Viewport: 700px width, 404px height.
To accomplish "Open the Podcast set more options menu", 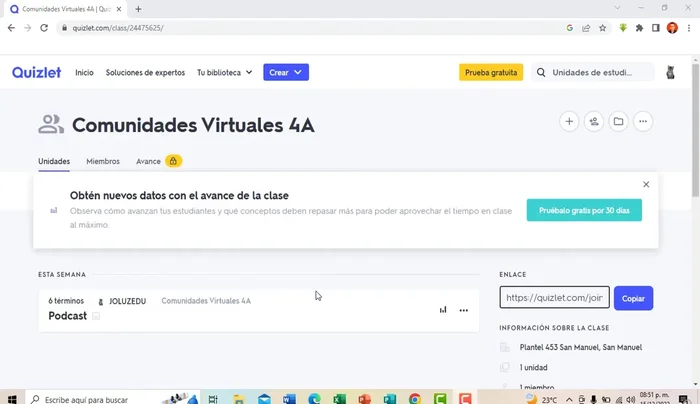I will point(464,310).
